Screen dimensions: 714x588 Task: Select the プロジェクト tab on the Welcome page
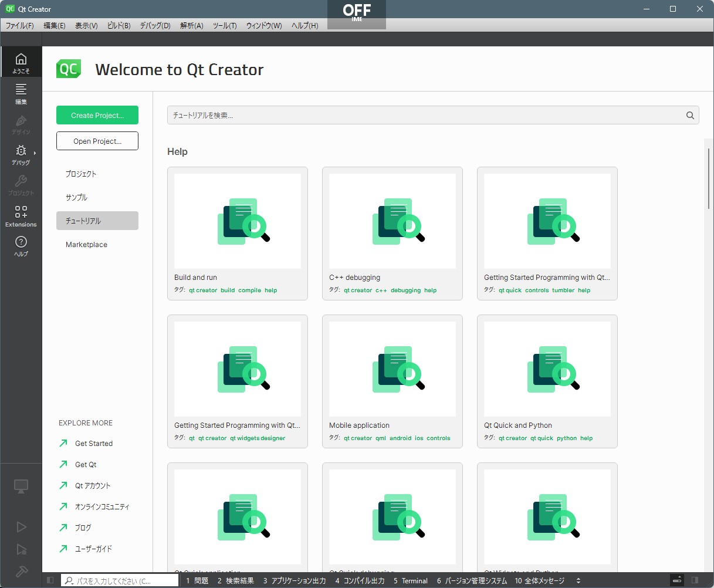point(97,174)
